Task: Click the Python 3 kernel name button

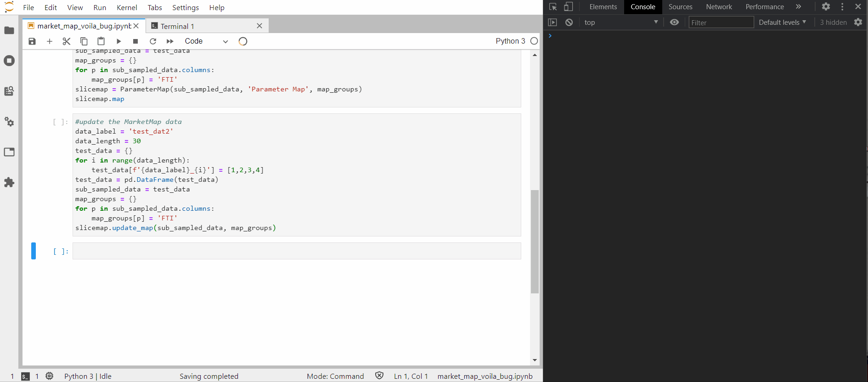Action: pos(510,41)
